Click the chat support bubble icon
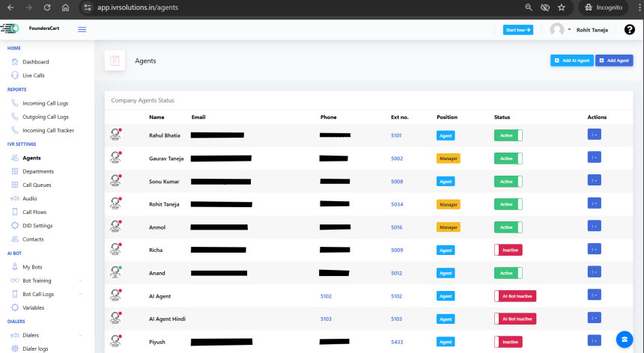 623,339
